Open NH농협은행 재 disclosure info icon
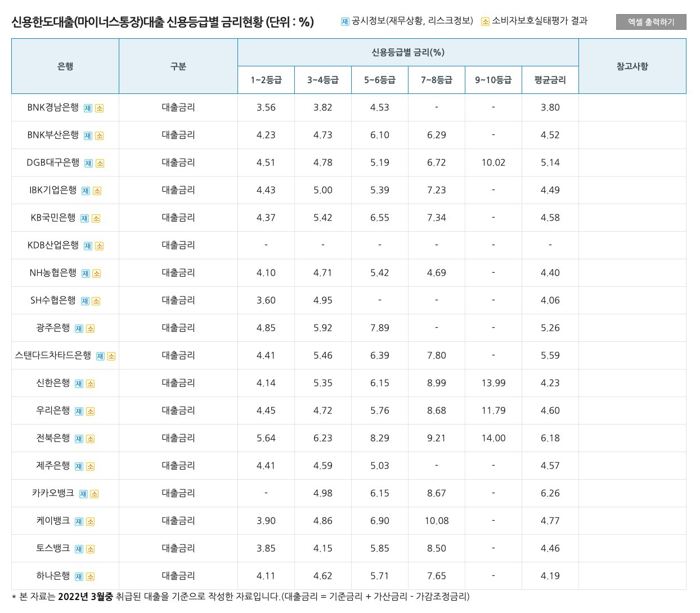 [x=86, y=274]
